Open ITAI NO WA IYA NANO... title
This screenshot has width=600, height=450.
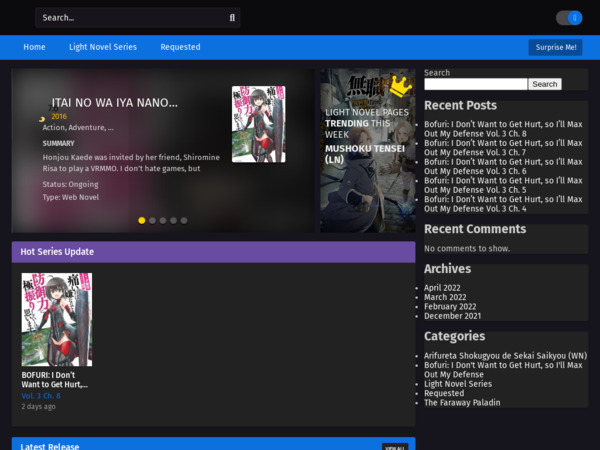(x=115, y=103)
